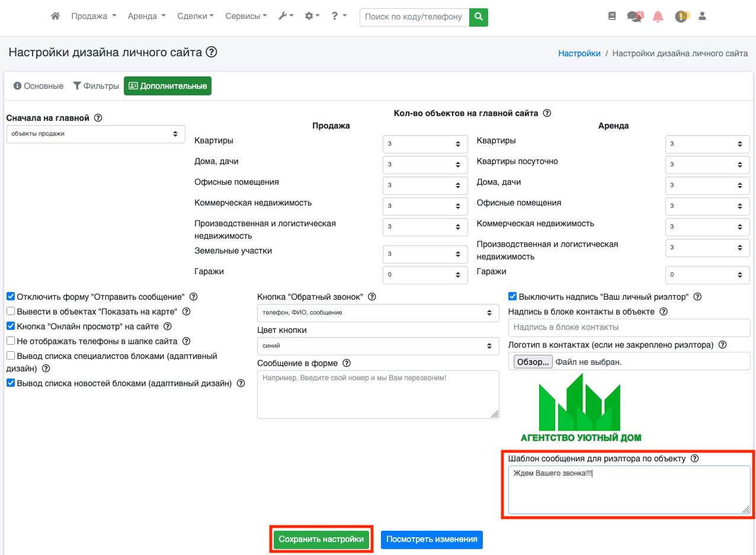Open the chat messages icon

pos(635,17)
